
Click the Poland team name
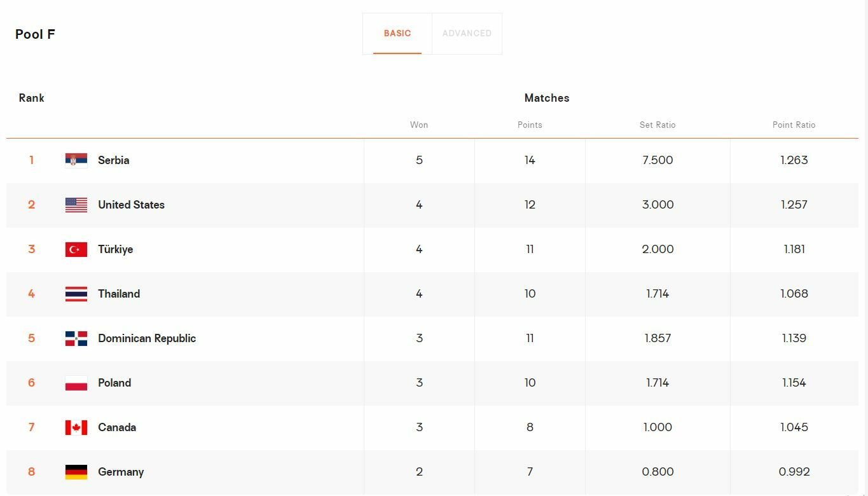click(114, 383)
